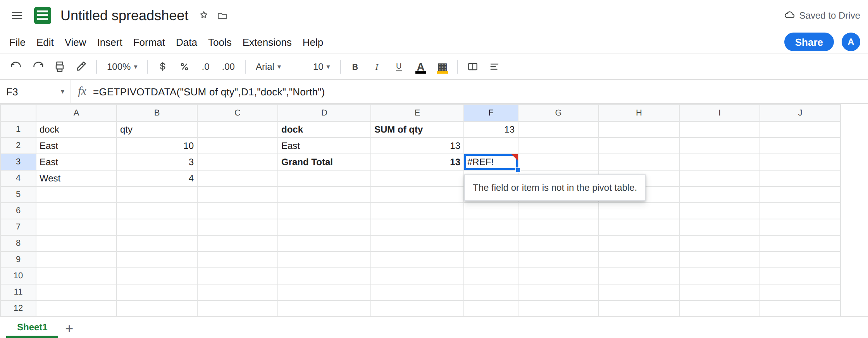Expand the name box F3 dropdown
The width and height of the screenshot is (868, 338).
(62, 92)
